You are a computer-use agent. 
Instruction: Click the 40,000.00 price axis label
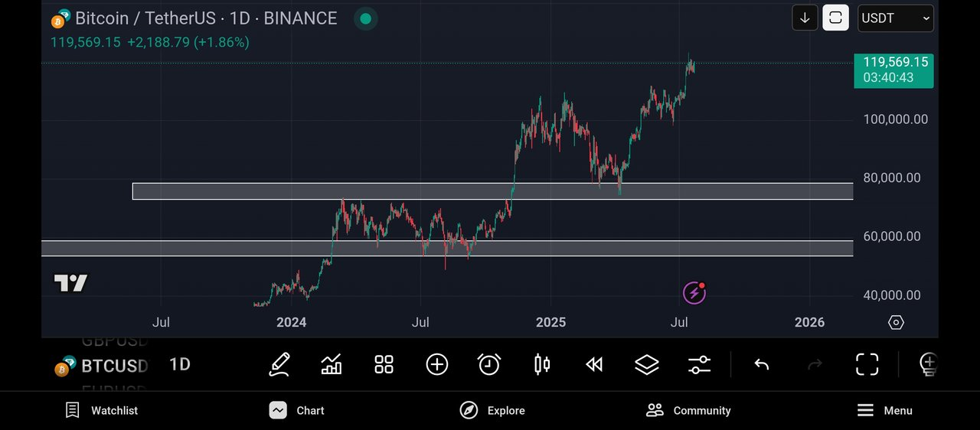tap(892, 295)
